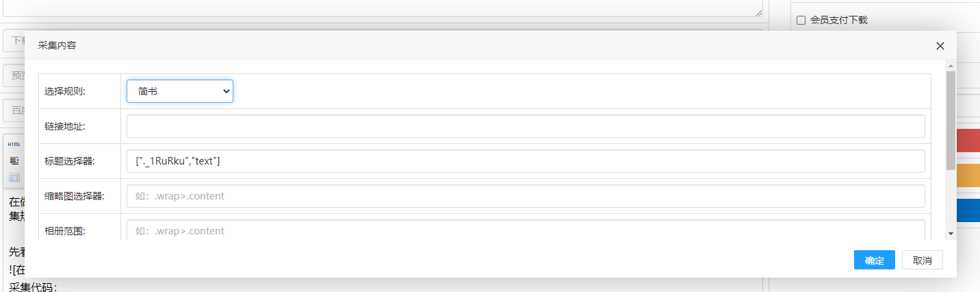Click the editor text beginning 采集代码
Image resolution: width=980 pixels, height=292 pixels.
[x=32, y=287]
